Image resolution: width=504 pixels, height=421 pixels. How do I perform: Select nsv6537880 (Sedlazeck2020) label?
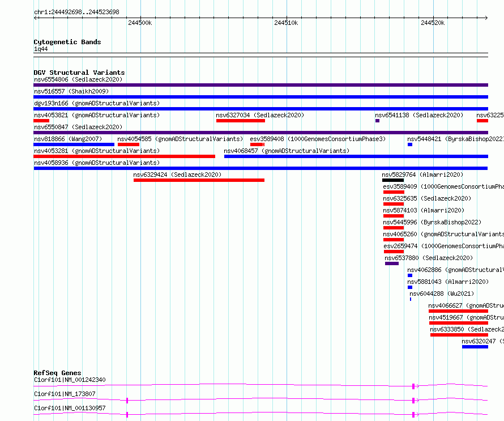(429, 258)
